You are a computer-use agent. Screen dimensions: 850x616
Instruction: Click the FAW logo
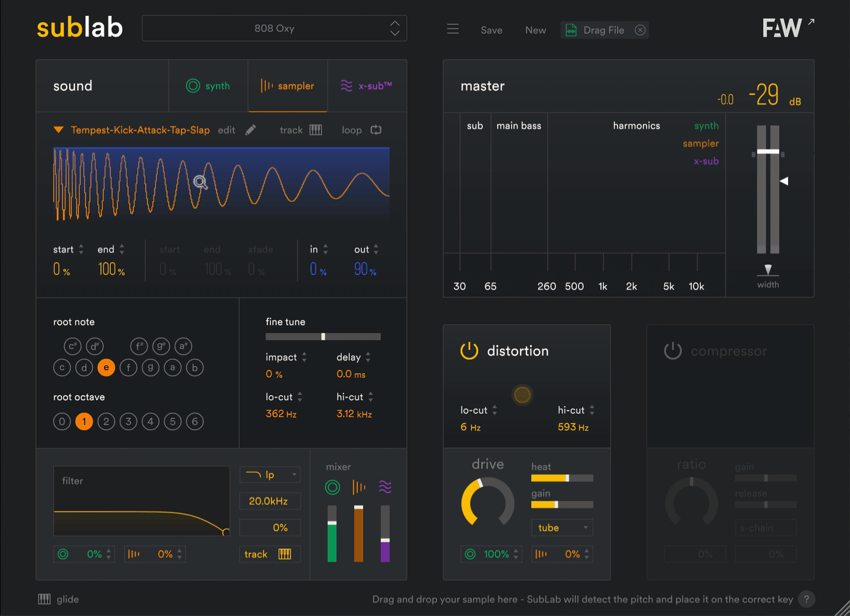tap(782, 28)
